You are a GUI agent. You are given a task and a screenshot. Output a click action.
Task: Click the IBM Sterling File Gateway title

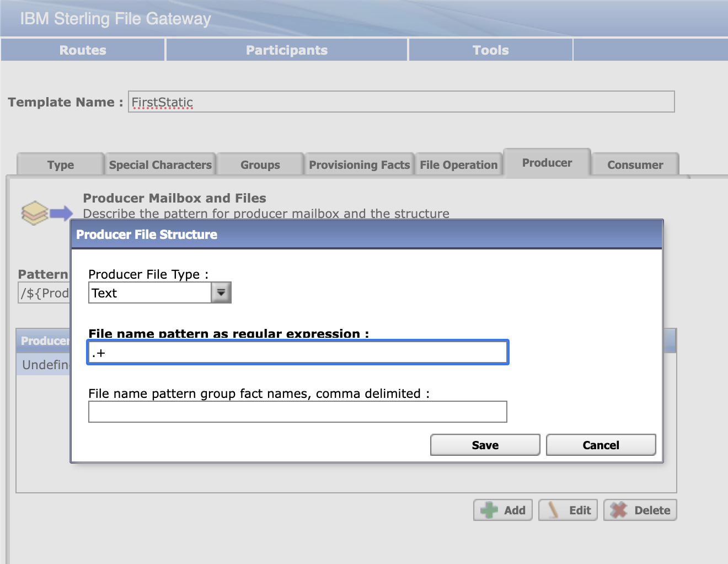point(116,19)
